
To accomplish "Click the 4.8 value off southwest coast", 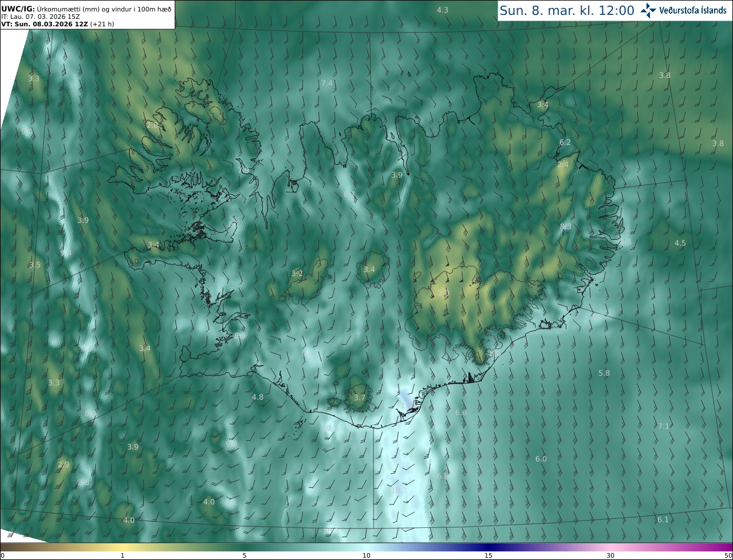I will coord(258,397).
